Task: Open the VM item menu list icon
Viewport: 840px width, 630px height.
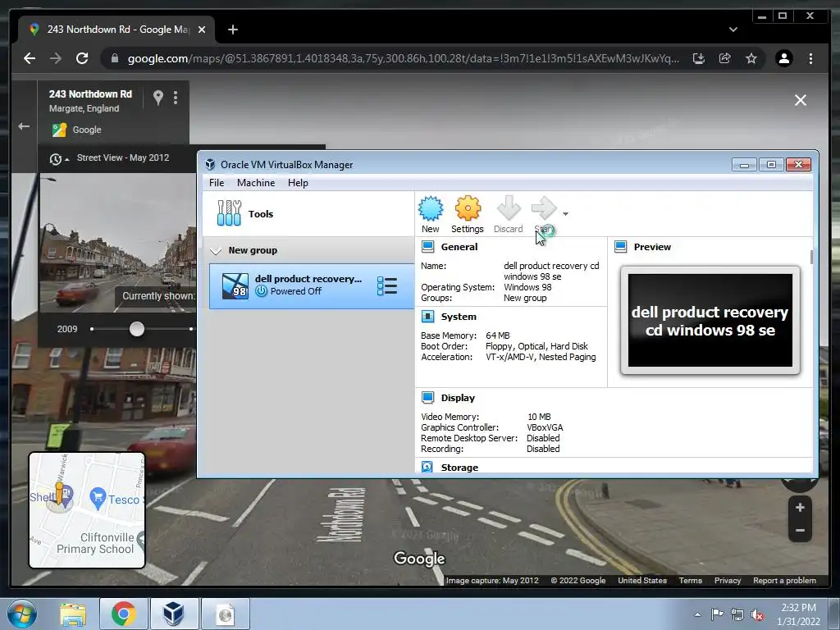Action: (x=387, y=285)
